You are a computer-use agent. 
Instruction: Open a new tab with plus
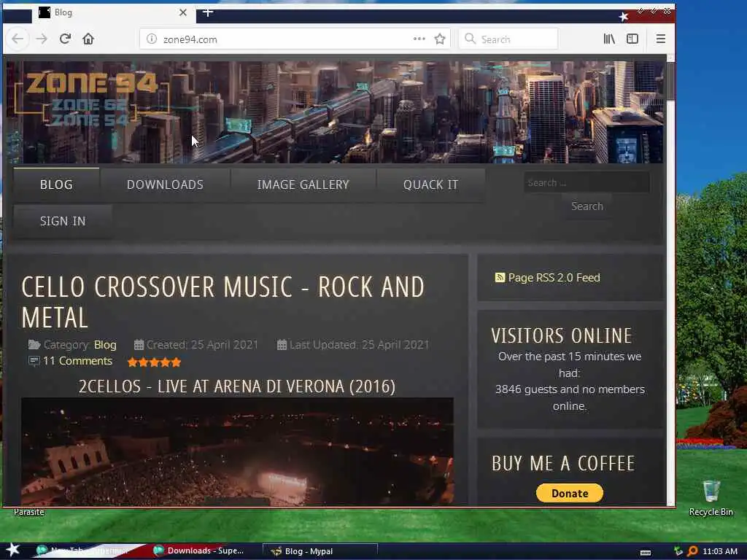point(208,12)
